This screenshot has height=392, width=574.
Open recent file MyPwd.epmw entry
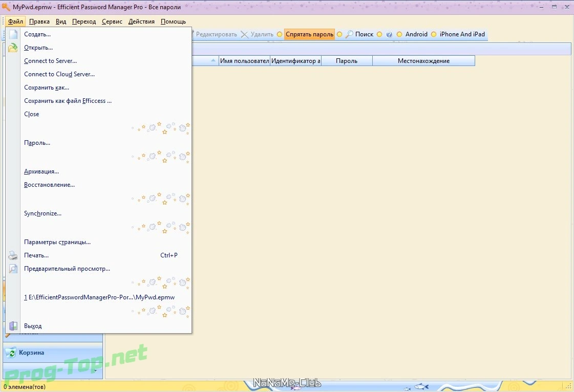(98, 297)
